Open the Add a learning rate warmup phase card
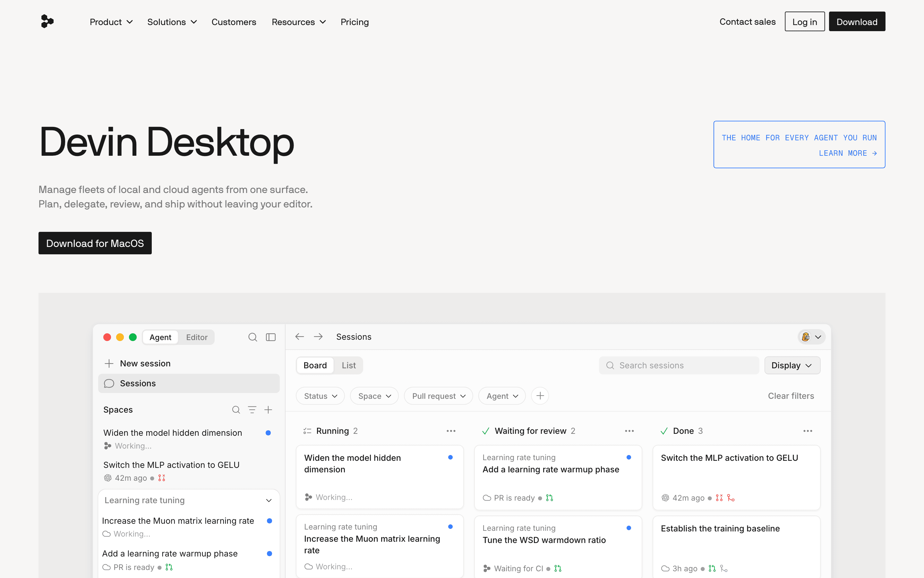 558,477
